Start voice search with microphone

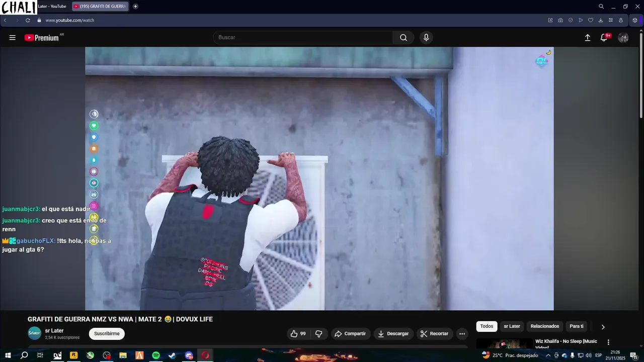[x=426, y=38]
